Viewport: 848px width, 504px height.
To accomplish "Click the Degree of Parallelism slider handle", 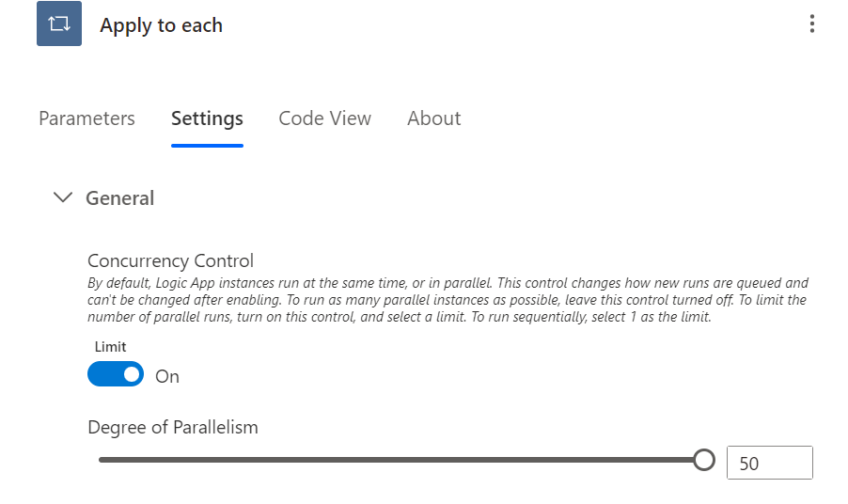I will 703,460.
